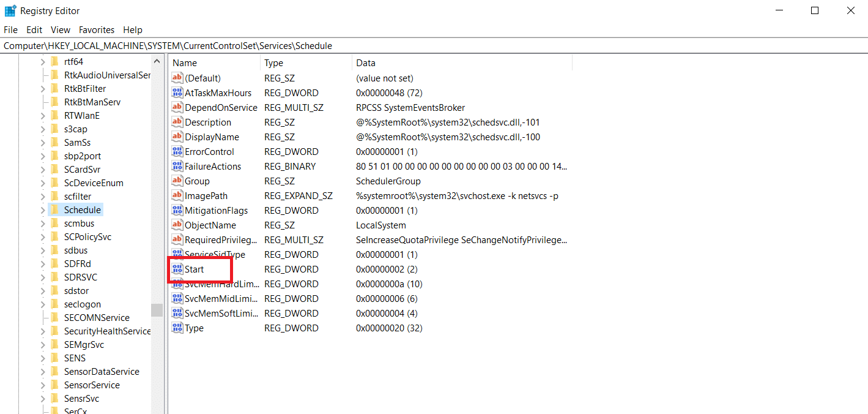This screenshot has width=868, height=414.
Task: Click the DisplayName string value icon
Action: (x=177, y=137)
